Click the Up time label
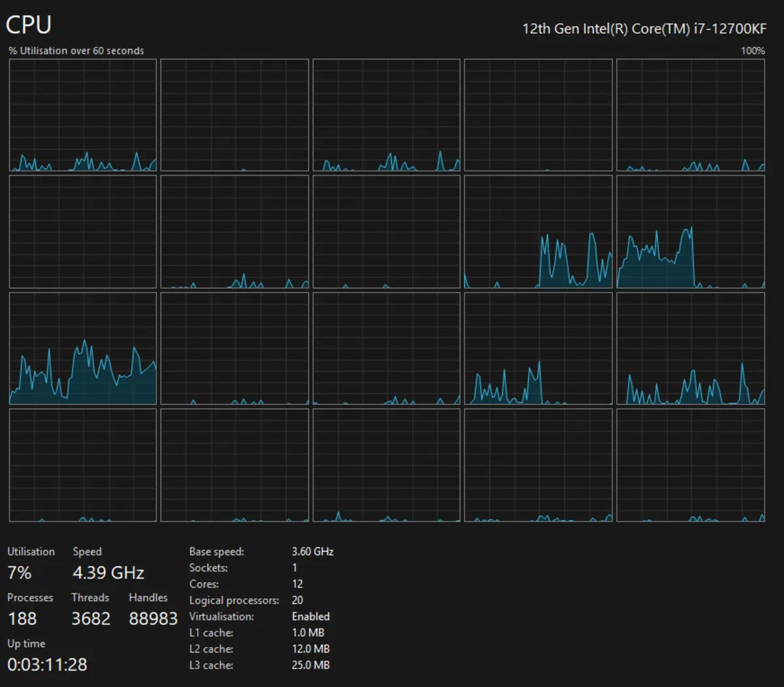The image size is (784, 687). (x=26, y=644)
